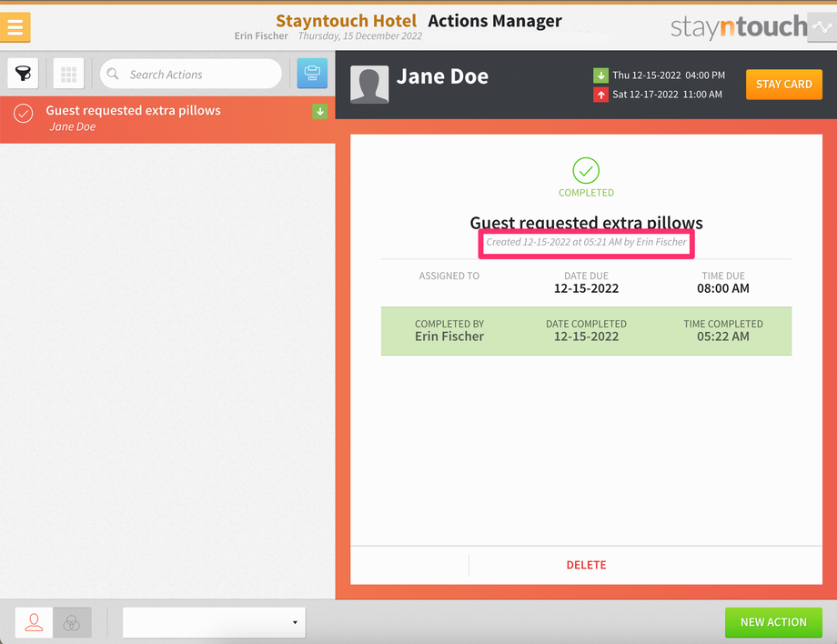The height and width of the screenshot is (644, 837).
Task: Create a NEW ACTION
Action: (773, 622)
